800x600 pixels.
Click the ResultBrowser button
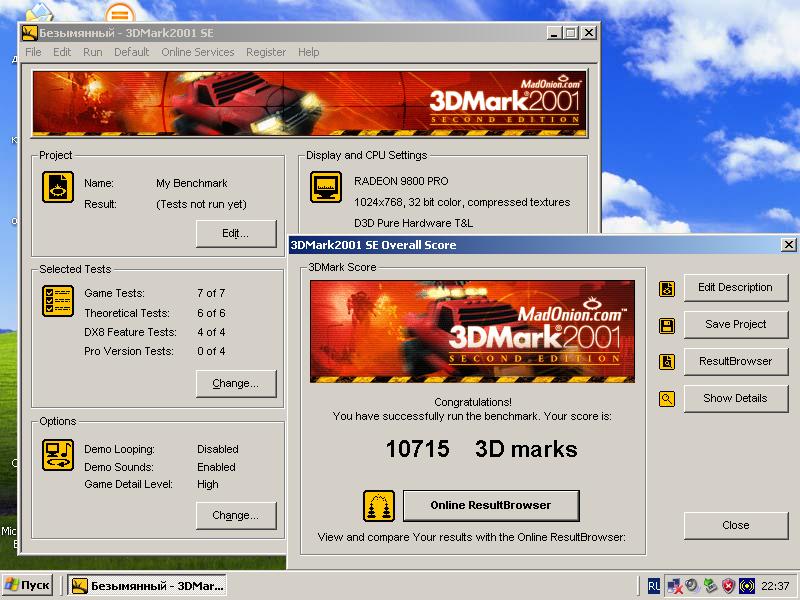click(x=736, y=362)
